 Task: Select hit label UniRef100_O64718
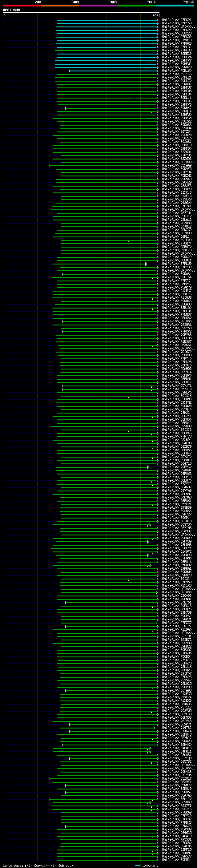176,464
